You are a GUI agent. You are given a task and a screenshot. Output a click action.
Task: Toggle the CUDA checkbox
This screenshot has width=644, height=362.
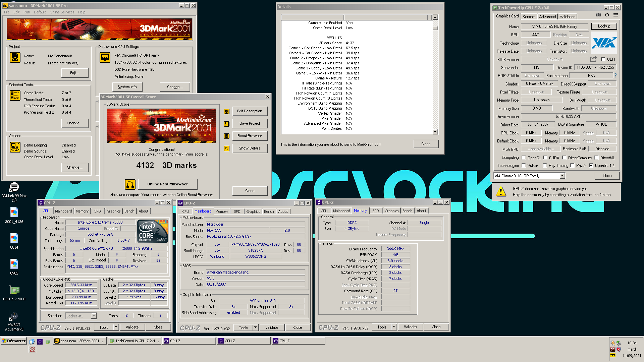pos(545,158)
